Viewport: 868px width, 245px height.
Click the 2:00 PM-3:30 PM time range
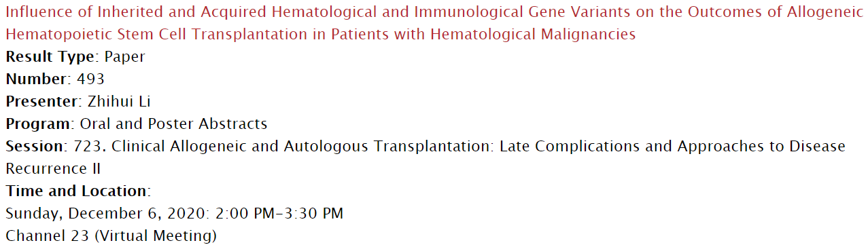pos(279,213)
